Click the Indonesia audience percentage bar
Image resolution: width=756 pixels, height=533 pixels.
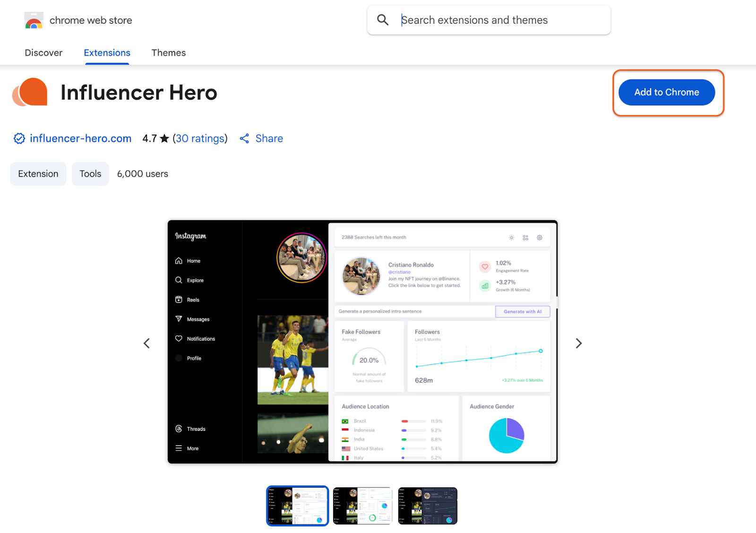tap(413, 430)
